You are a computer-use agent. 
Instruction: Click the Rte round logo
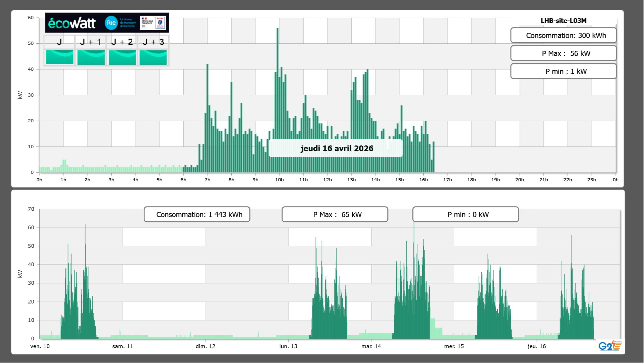tap(111, 23)
